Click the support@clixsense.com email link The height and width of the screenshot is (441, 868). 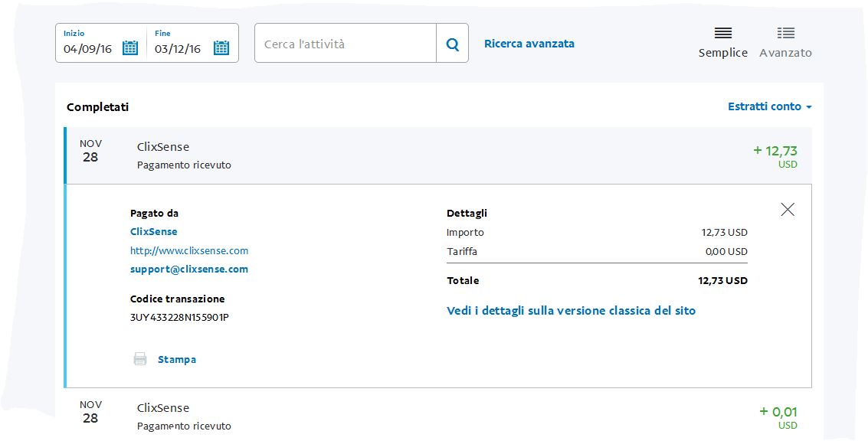coord(189,269)
